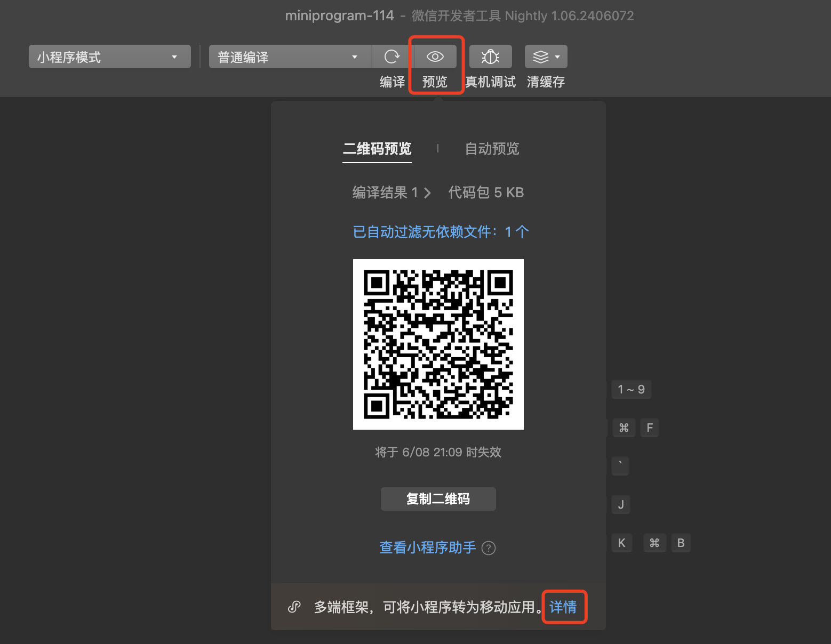Expand the 编译结果 1 chevron
The image size is (831, 644).
(427, 193)
